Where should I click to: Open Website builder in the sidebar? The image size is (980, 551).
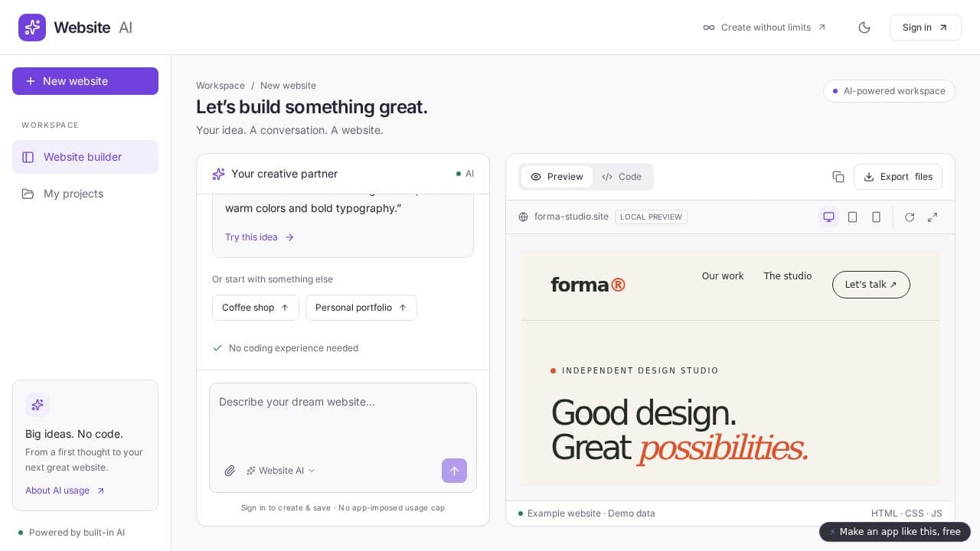[x=85, y=157]
